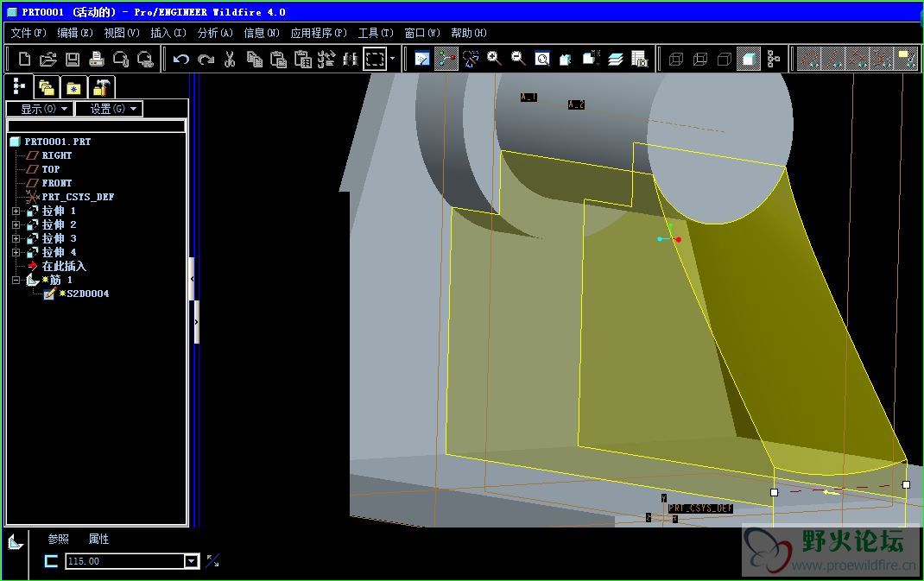Screen dimensions: 924x581
Task: Switch to the Model Tree navigator tab
Action: point(19,87)
